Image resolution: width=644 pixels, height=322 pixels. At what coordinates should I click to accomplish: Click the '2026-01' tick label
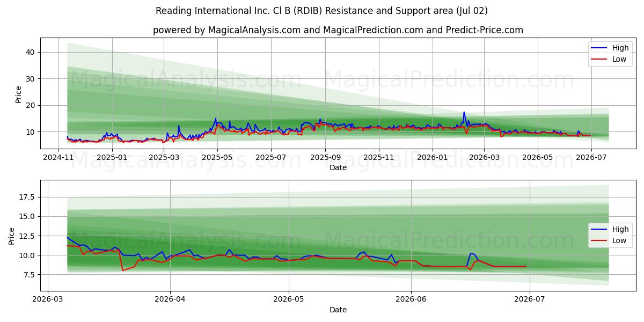coord(433,157)
